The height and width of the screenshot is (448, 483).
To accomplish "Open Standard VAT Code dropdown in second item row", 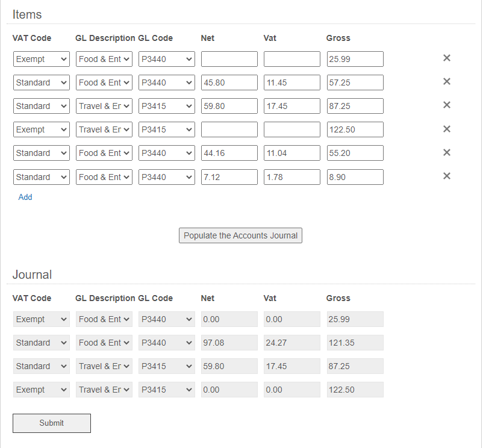I will point(42,82).
